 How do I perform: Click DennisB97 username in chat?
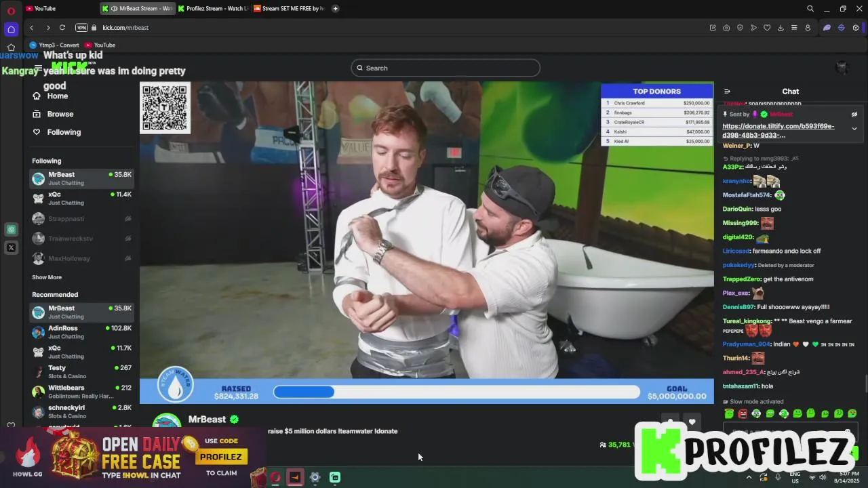click(x=738, y=307)
